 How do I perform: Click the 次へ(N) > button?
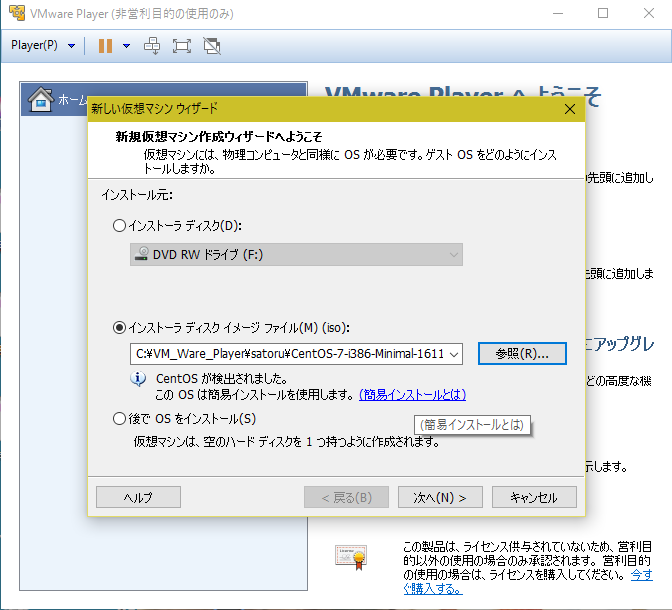(x=440, y=497)
